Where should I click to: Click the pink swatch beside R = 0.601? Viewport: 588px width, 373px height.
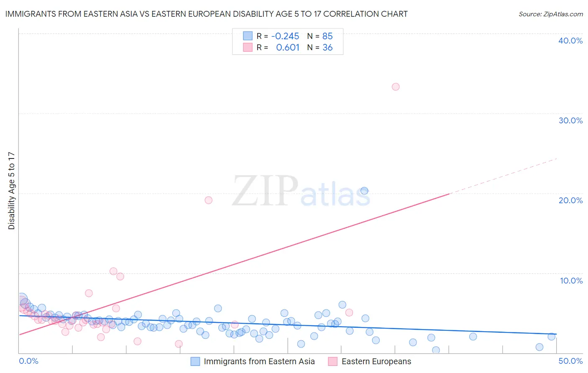point(248,47)
